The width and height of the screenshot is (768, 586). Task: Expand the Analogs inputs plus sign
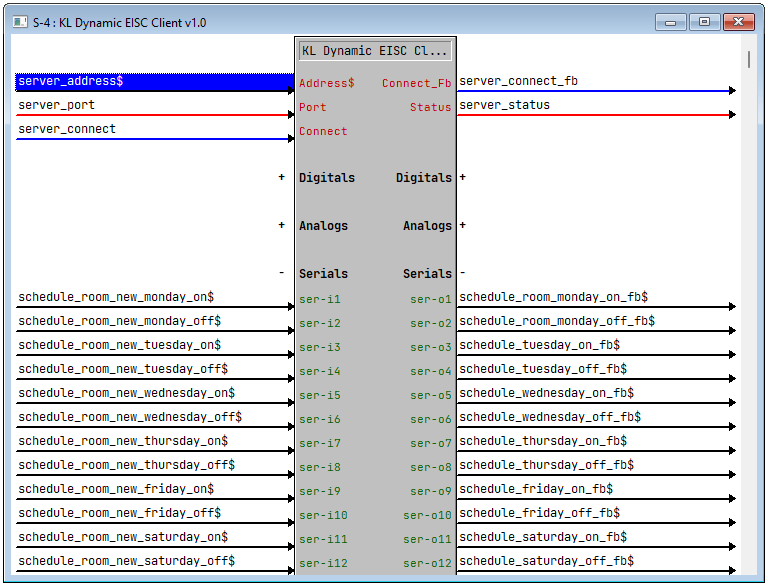pos(282,225)
